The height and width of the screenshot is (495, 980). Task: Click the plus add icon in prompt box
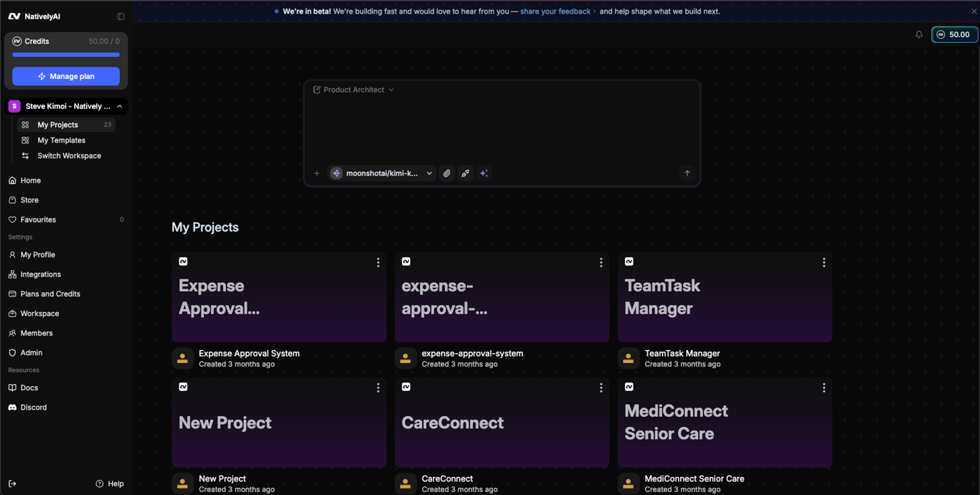point(317,173)
